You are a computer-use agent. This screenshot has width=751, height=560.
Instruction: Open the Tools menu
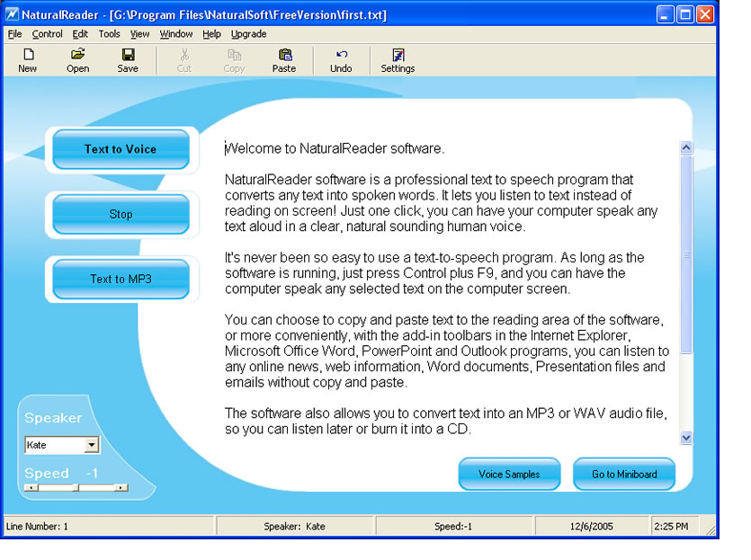109,34
